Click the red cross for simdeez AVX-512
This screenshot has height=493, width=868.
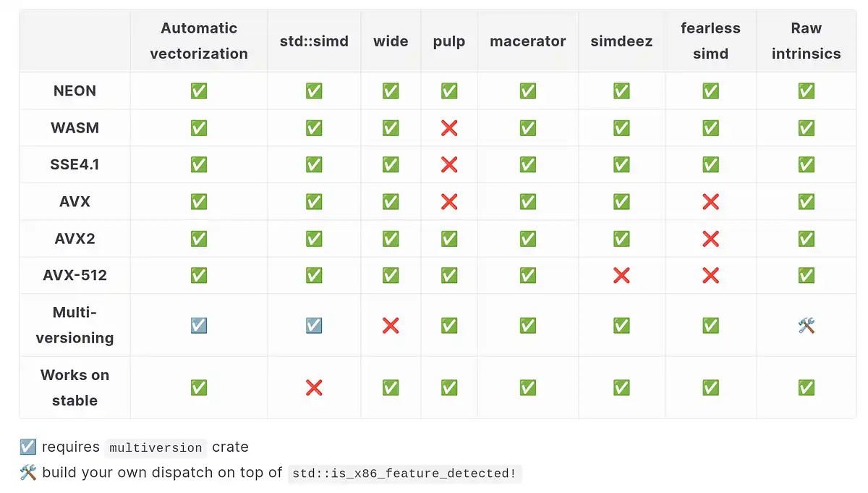pos(621,275)
